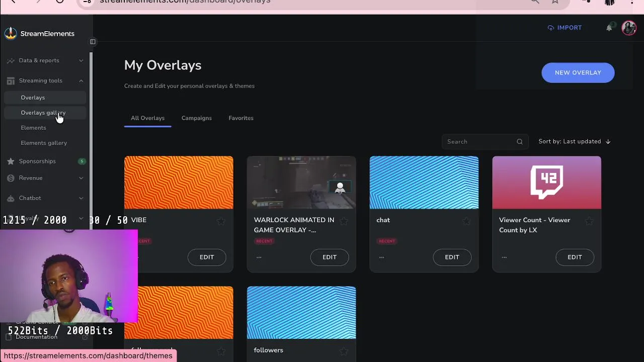Image resolution: width=644 pixels, height=362 pixels.
Task: Favorite the followers overlay star
Action: (x=344, y=351)
